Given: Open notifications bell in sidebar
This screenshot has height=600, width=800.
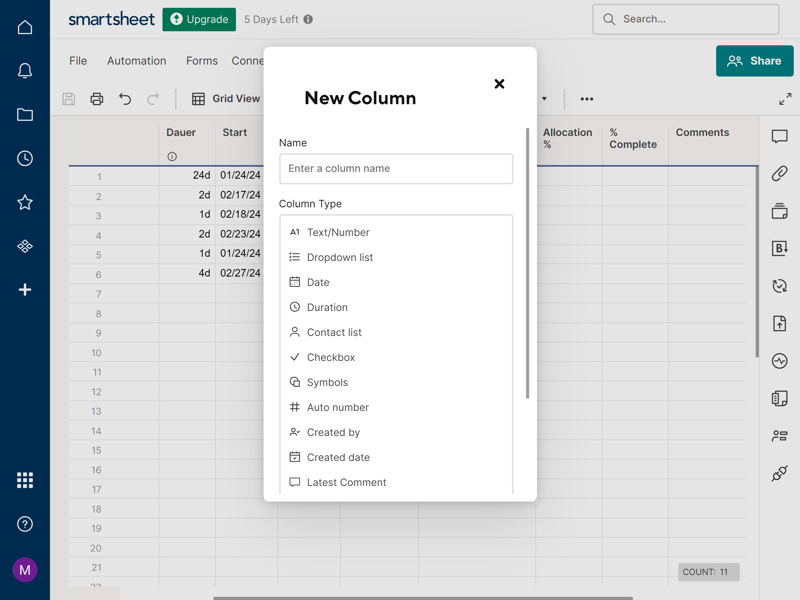Looking at the screenshot, I should click(24, 70).
